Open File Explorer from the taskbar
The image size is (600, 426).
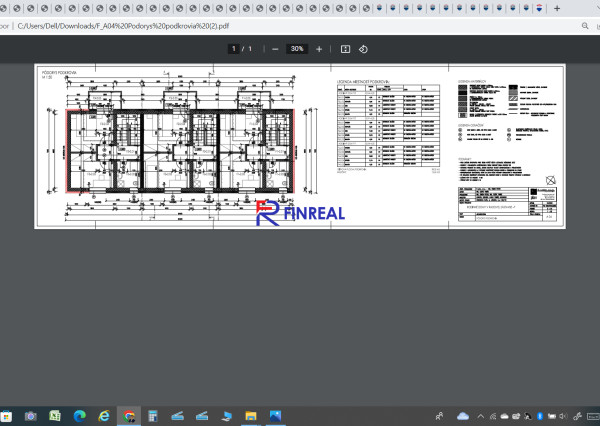click(x=251, y=416)
